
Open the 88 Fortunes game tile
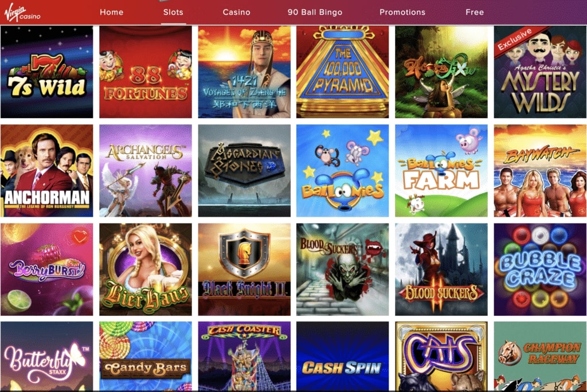coord(146,72)
